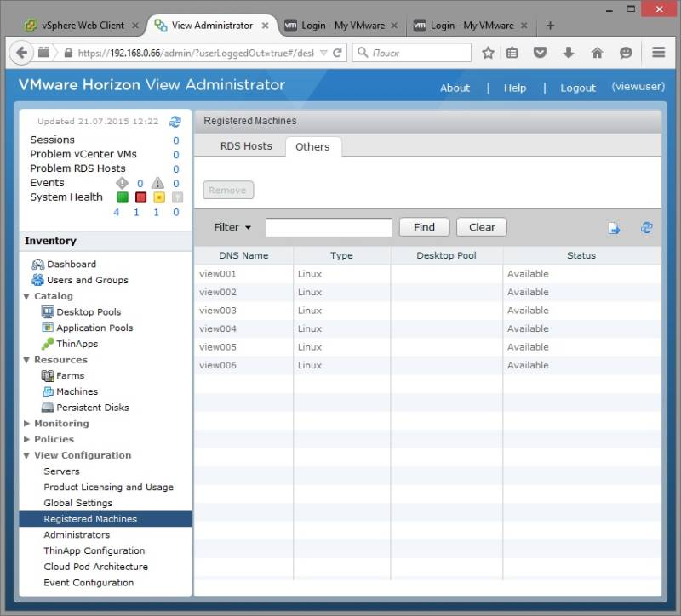Sort by Status column header
Image resolution: width=681 pixels, height=616 pixels.
(x=581, y=255)
